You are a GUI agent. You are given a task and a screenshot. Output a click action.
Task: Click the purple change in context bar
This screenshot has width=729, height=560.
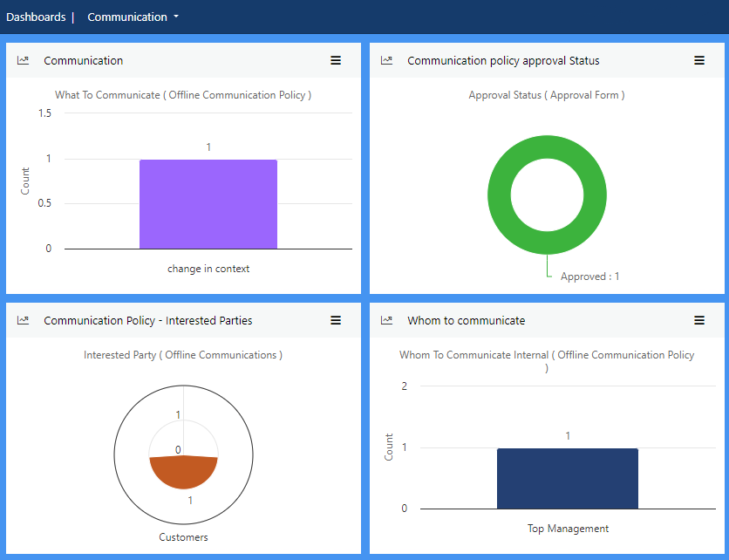208,204
